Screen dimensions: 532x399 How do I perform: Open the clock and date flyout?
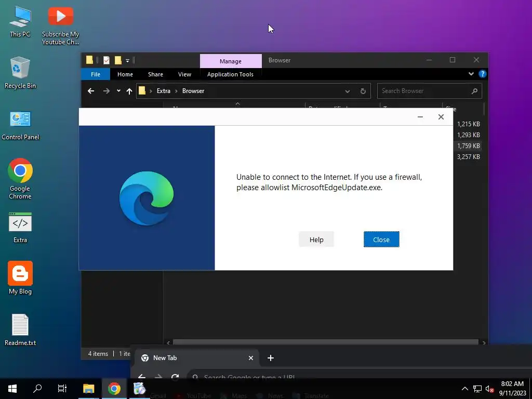(512, 389)
